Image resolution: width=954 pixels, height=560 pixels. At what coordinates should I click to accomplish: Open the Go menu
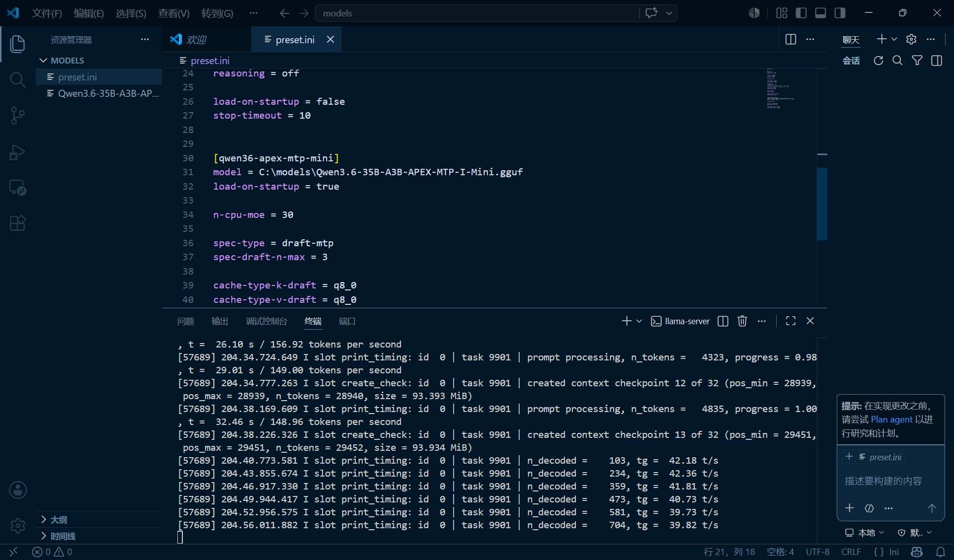tap(217, 13)
